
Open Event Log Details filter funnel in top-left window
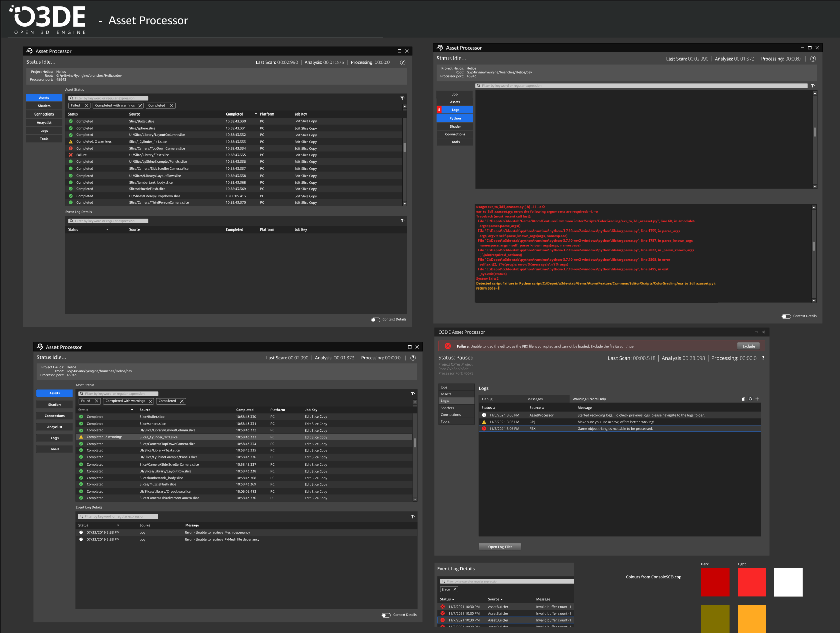tap(402, 221)
